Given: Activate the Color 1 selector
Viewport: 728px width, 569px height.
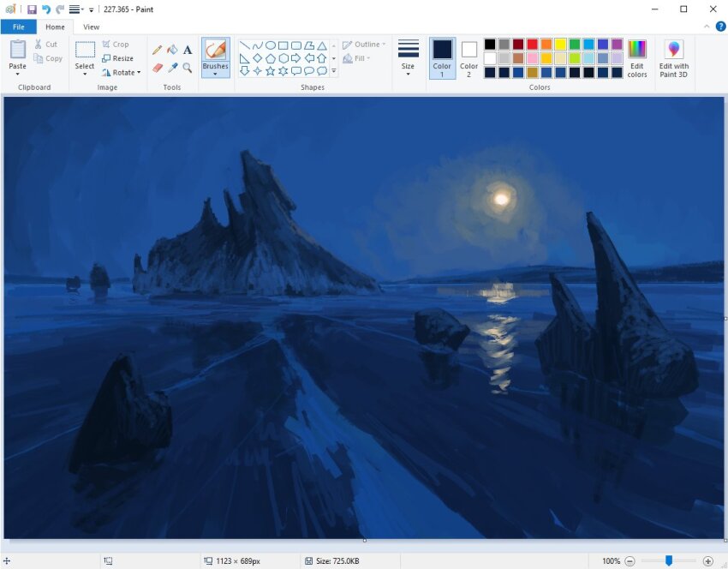Looking at the screenshot, I should [442, 57].
